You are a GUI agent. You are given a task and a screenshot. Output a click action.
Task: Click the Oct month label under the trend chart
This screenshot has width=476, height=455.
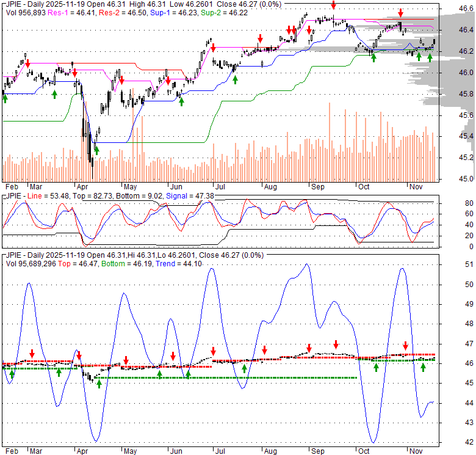tap(364, 451)
